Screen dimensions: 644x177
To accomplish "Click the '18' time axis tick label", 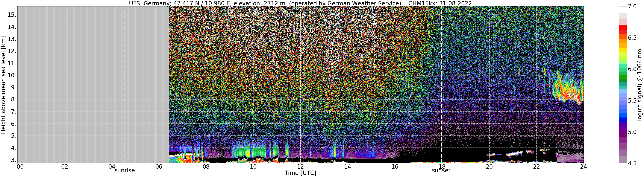I will (x=442, y=167).
